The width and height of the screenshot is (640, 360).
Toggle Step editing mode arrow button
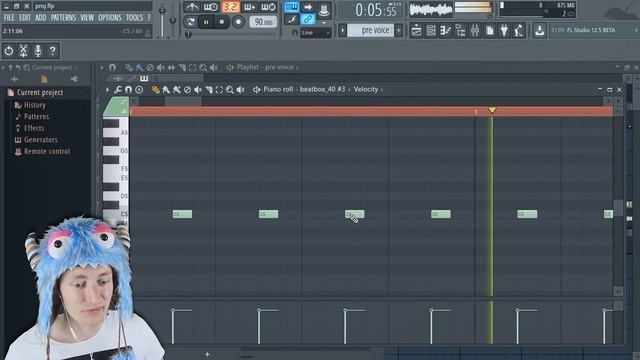point(308,7)
